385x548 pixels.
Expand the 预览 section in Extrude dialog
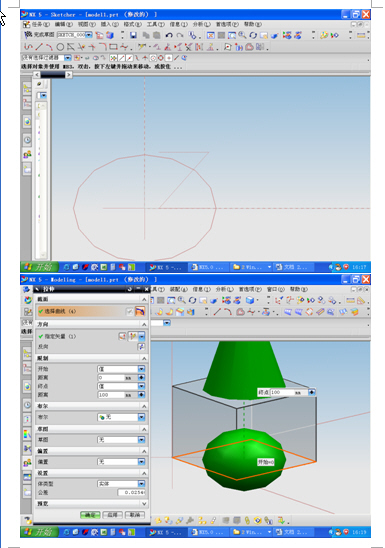point(144,504)
